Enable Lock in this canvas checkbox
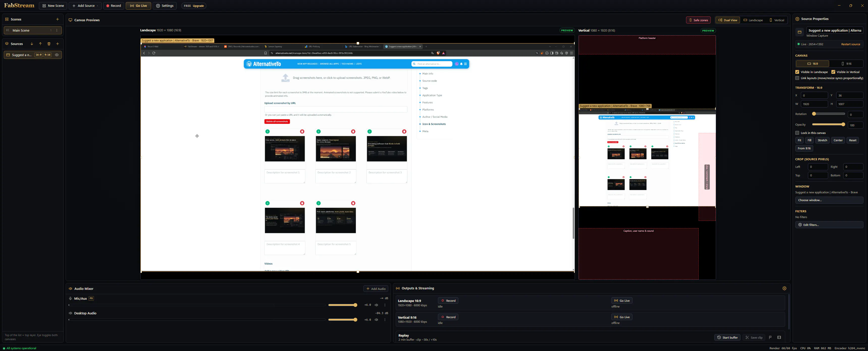This screenshot has height=351, width=868. [x=797, y=133]
